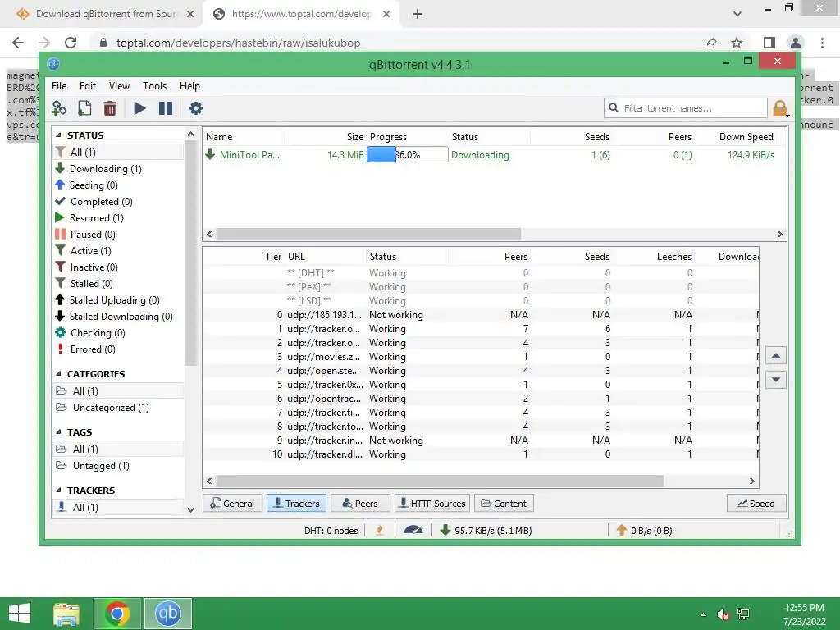Viewport: 840px width, 630px height.
Task: Move tracker down with the arrow button
Action: (776, 380)
